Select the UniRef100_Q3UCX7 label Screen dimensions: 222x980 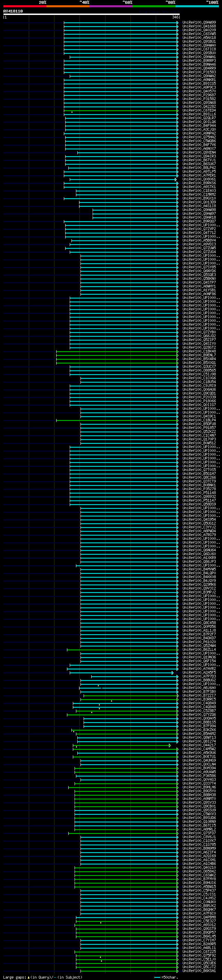(199, 366)
